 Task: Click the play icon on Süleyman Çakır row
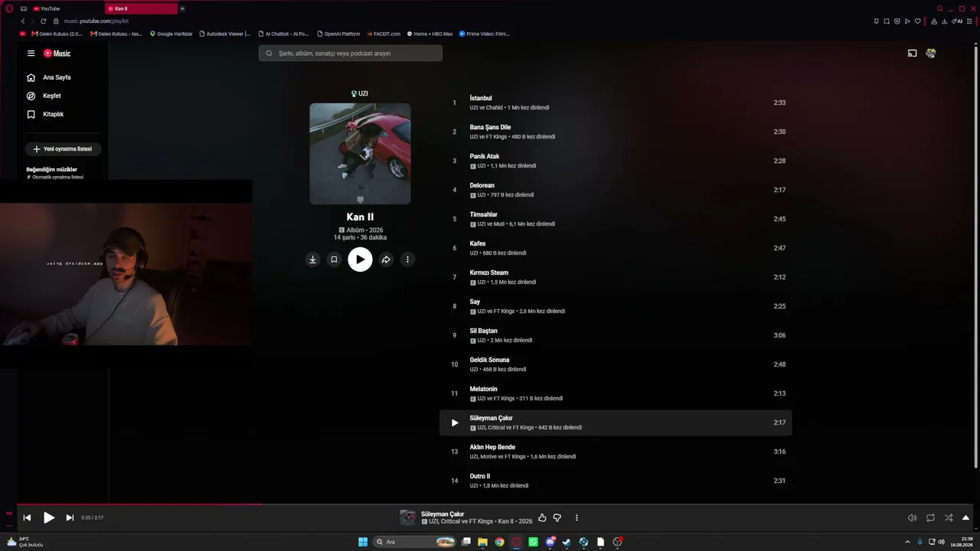pyautogui.click(x=454, y=422)
